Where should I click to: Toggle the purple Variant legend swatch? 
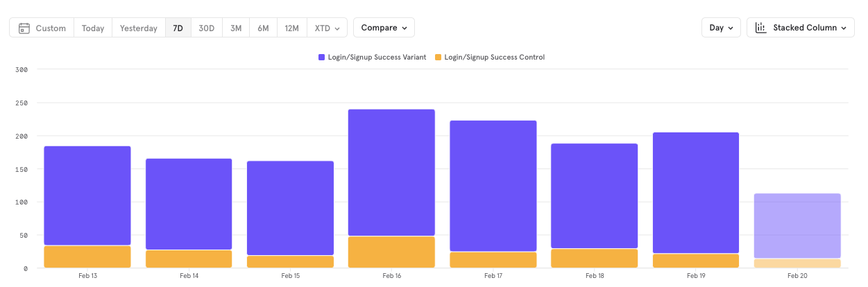[321, 58]
